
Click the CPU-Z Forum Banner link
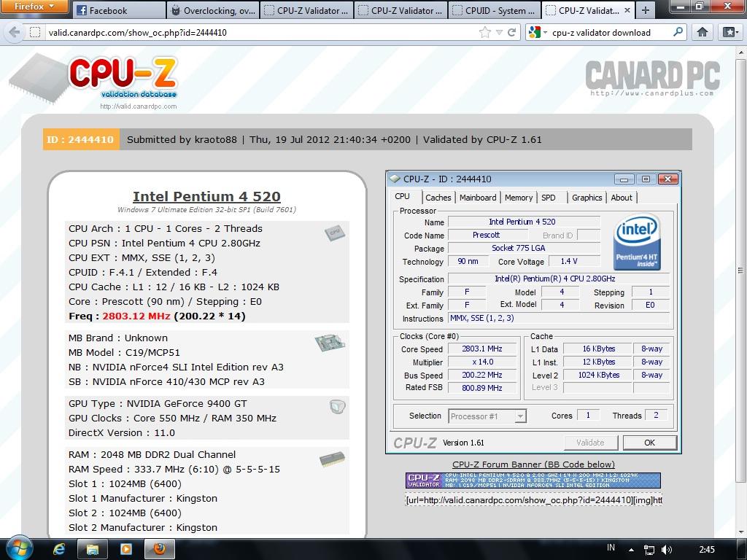[x=533, y=464]
